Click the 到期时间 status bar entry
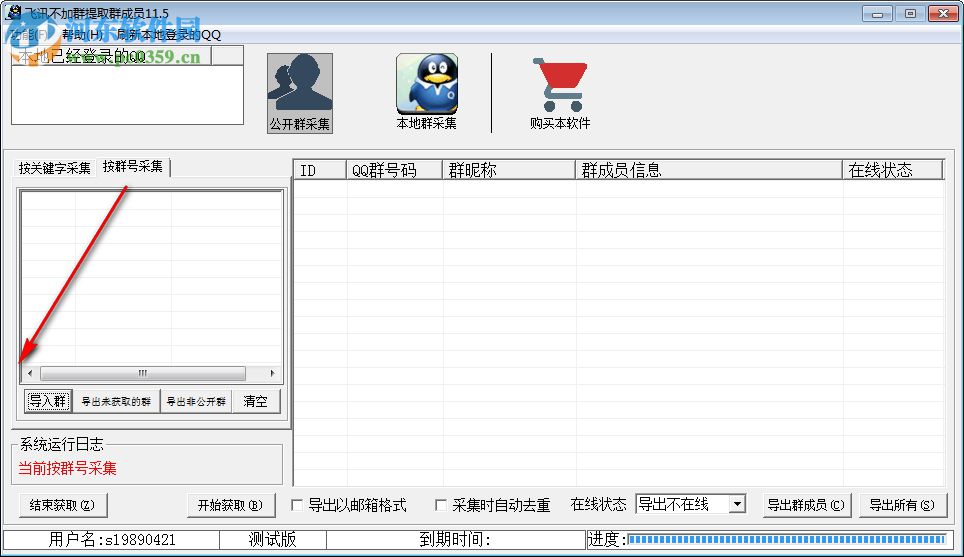 455,540
